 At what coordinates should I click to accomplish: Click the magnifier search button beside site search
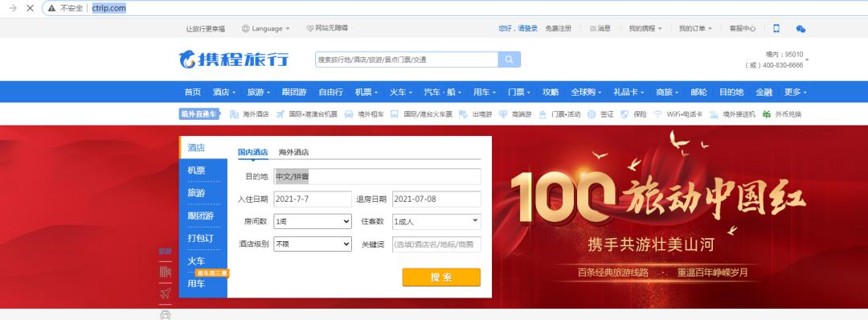(x=510, y=59)
